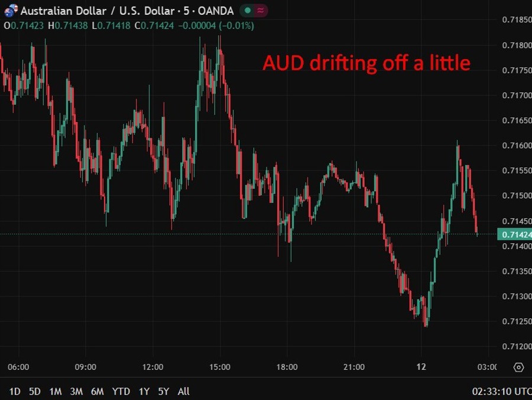Click the 5 minute interval label

pyautogui.click(x=186, y=11)
